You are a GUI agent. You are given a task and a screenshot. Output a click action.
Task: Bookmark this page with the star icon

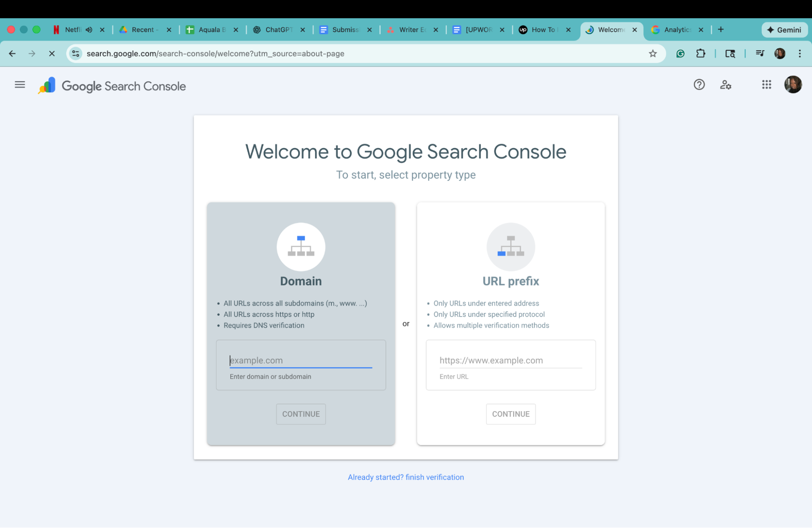coord(652,54)
